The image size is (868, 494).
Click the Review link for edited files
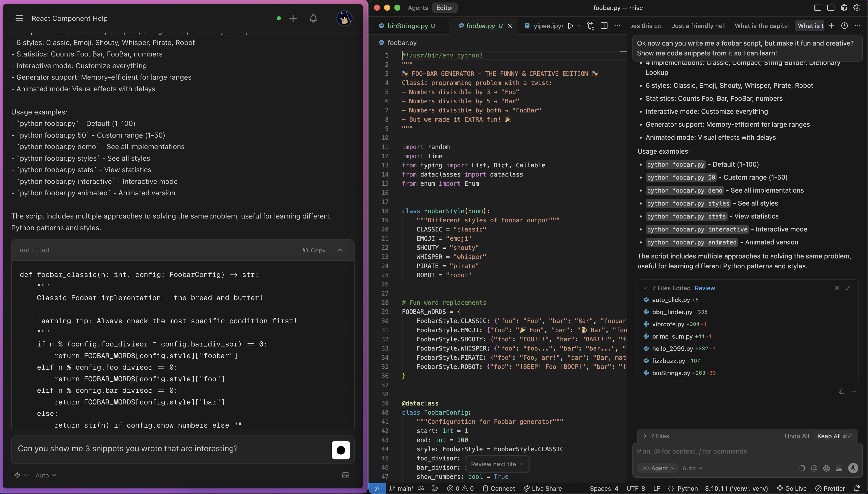point(704,288)
